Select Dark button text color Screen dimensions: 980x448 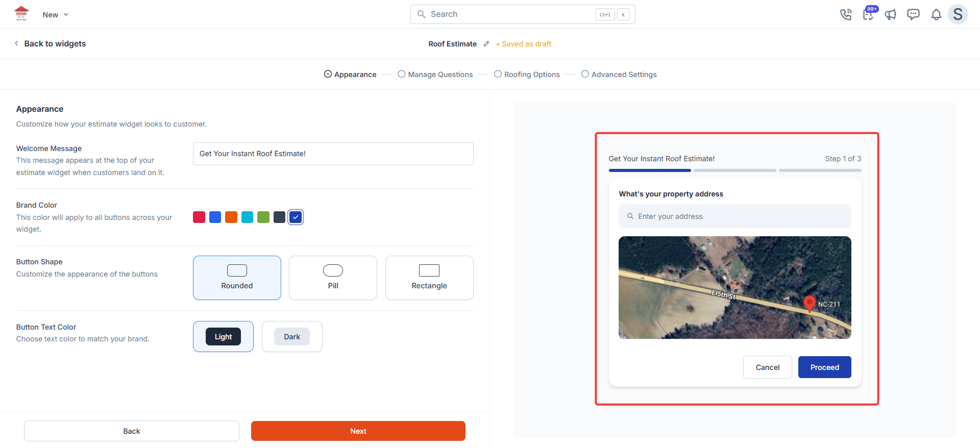(x=292, y=336)
